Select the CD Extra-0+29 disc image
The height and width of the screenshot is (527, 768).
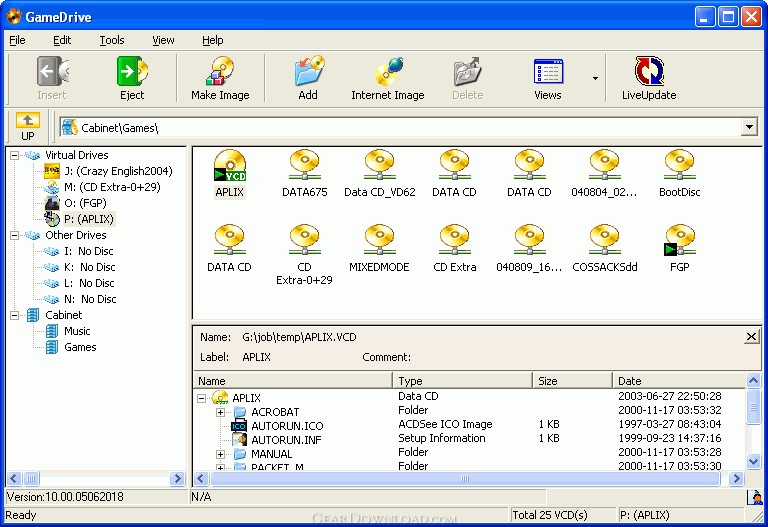[304, 255]
